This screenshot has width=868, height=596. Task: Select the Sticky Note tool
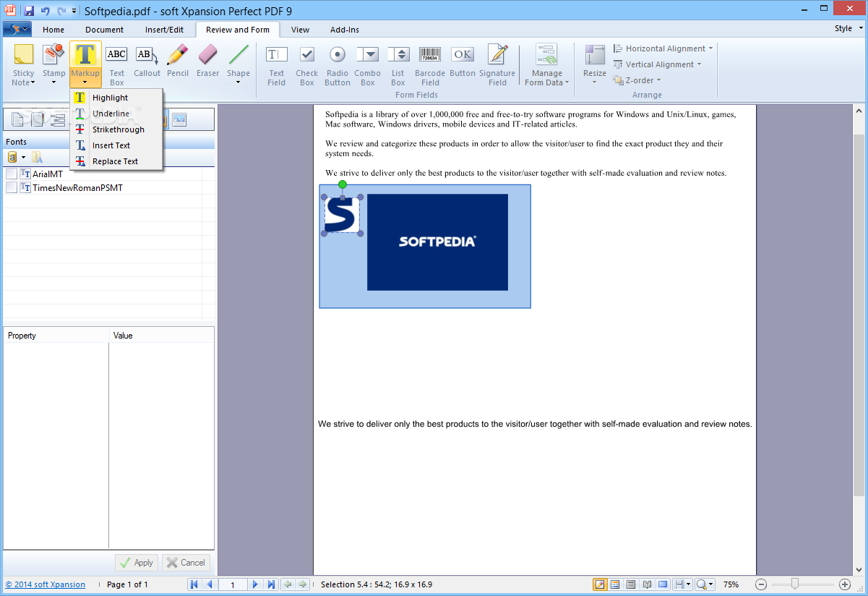click(x=23, y=65)
